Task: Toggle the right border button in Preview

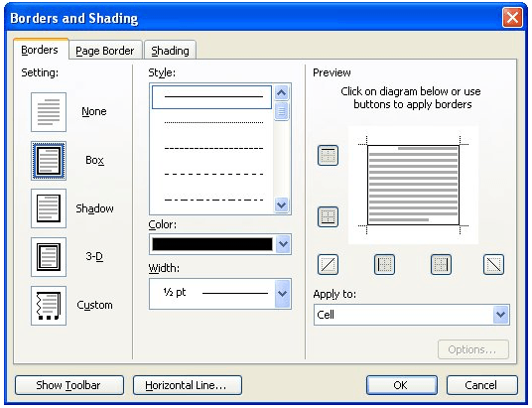Action: pyautogui.click(x=441, y=264)
